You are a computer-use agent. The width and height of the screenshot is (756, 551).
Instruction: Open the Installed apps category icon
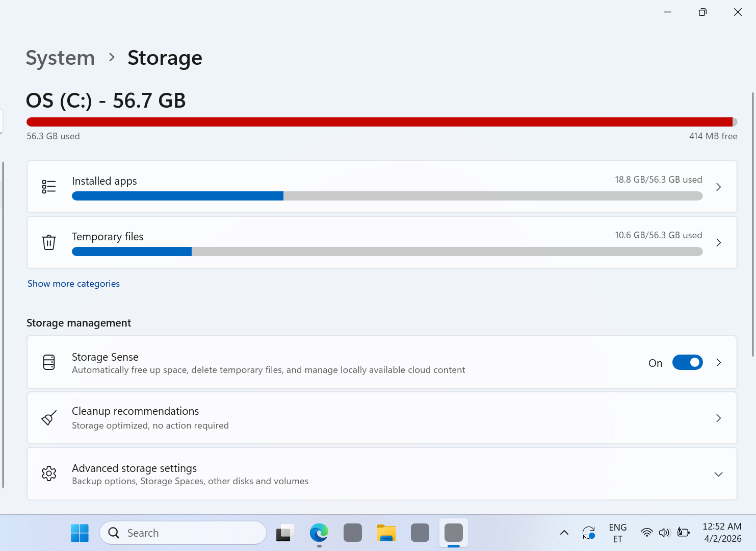49,186
